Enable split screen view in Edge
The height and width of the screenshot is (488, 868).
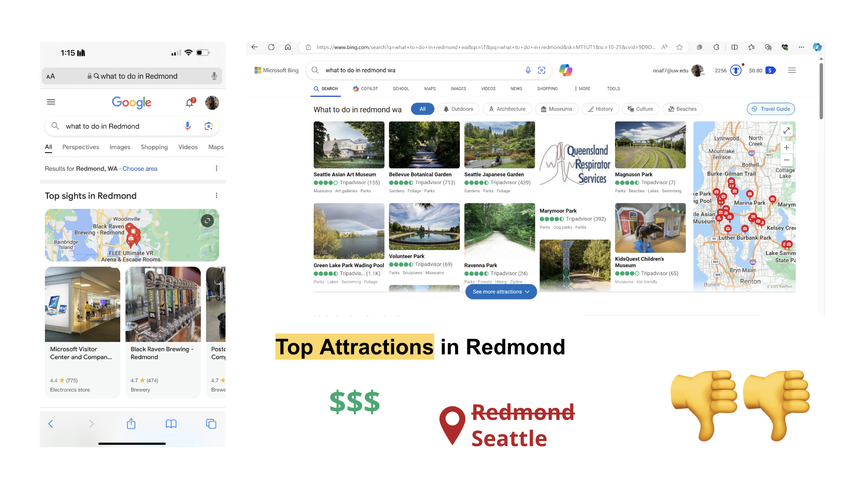click(x=734, y=47)
